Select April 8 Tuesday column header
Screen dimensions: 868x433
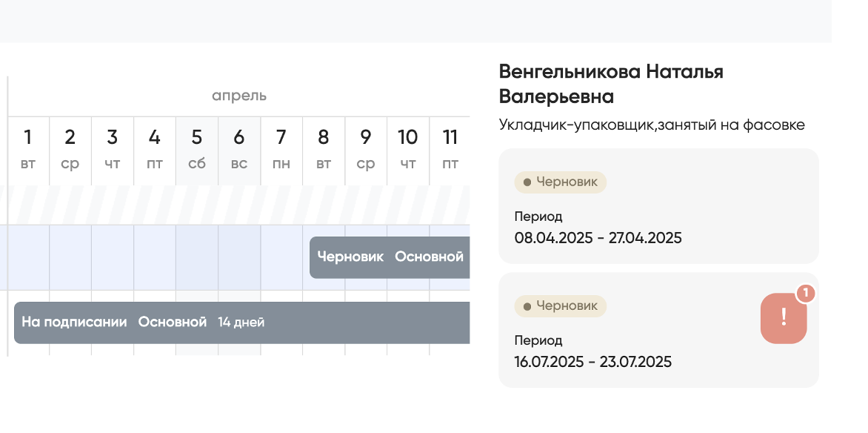pos(324,150)
